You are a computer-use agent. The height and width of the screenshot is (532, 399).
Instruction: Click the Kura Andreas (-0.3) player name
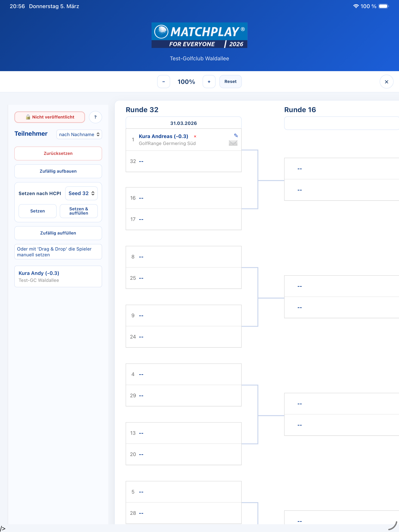pos(164,136)
